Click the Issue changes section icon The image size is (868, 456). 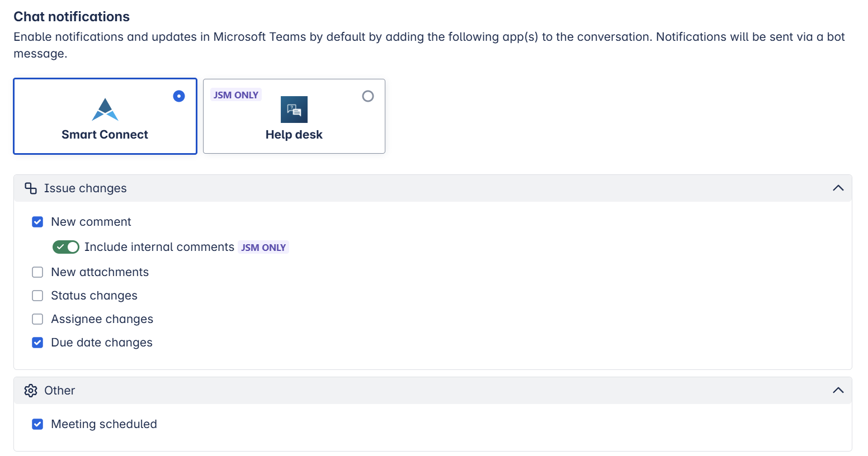[31, 188]
